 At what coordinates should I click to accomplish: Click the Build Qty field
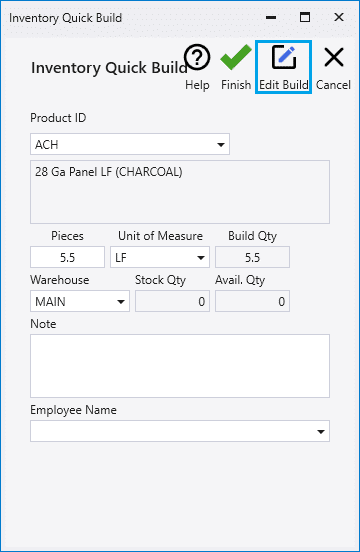pyautogui.click(x=252, y=257)
